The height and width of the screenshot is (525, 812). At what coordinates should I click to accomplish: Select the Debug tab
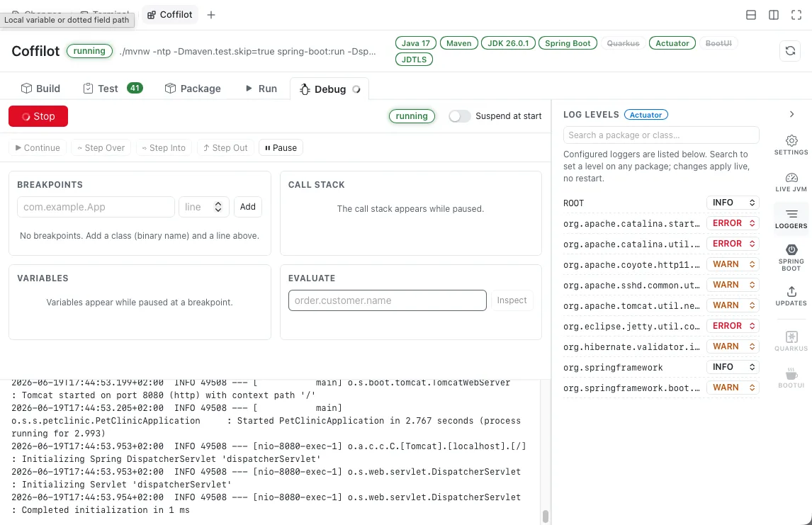point(329,89)
